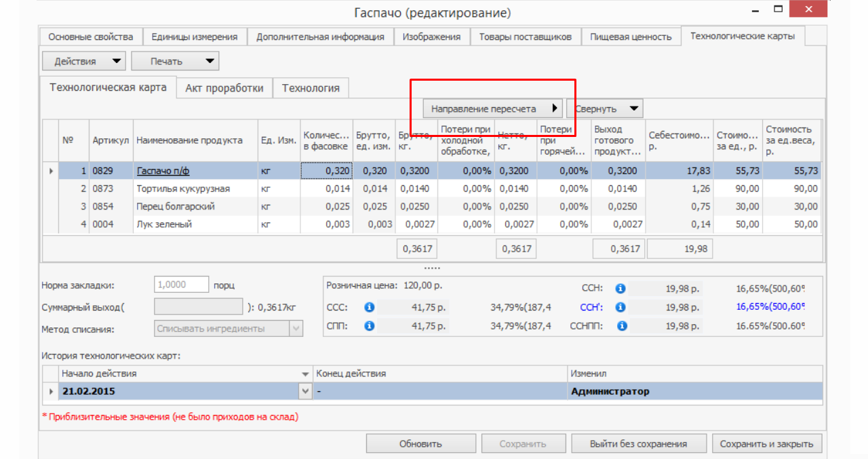Screen dimensions: 868x459
Task: Click the Конец действия column header
Action: [440, 374]
